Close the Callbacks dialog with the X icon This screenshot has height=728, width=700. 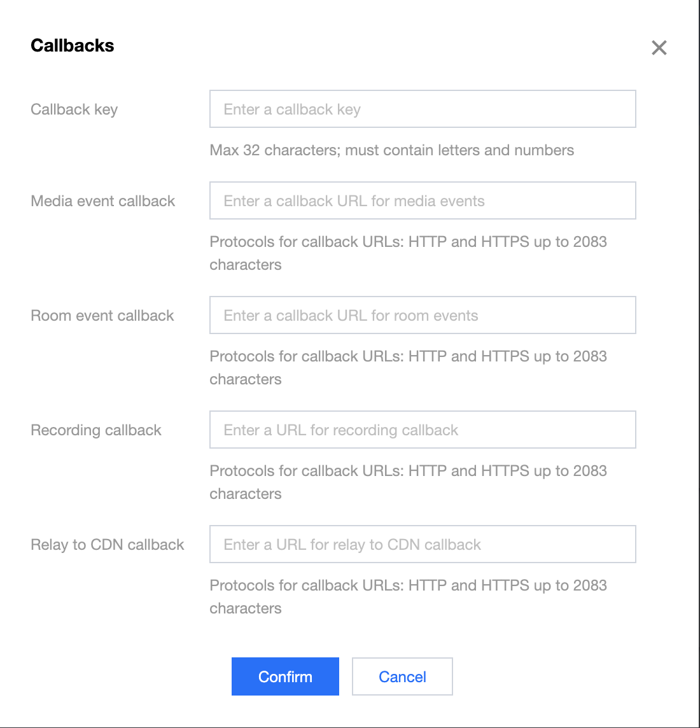coord(659,47)
